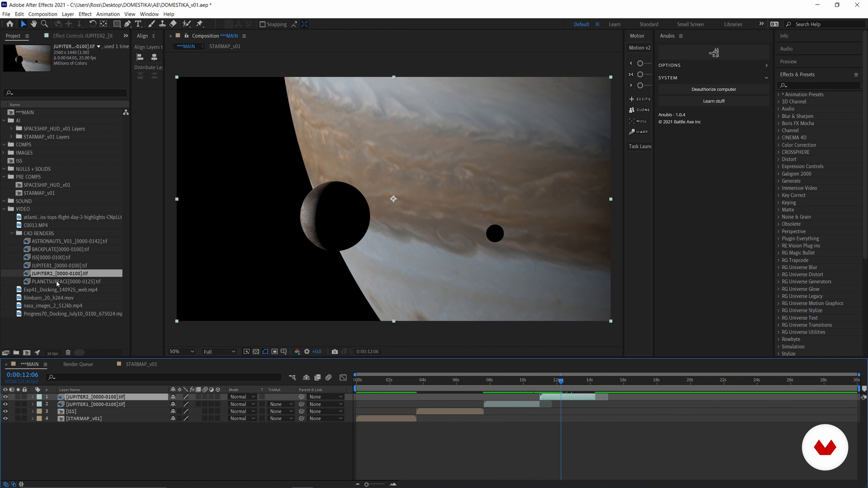The height and width of the screenshot is (488, 868).
Task: Switch to the Small Screen workspace
Action: tap(690, 24)
